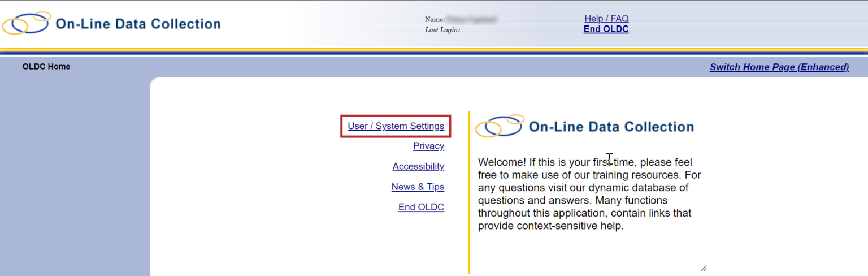Click End OLDC in the top header
868x276 pixels.
pos(606,29)
